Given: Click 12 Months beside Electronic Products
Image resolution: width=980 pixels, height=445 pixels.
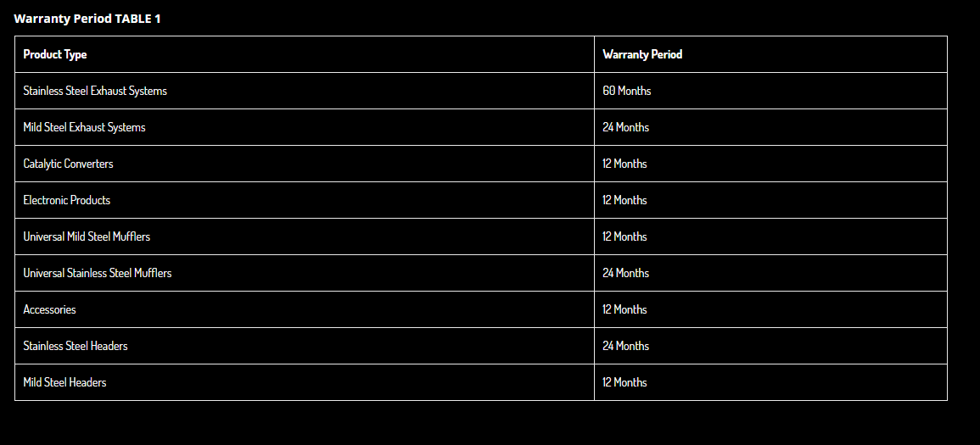Looking at the screenshot, I should tap(625, 200).
